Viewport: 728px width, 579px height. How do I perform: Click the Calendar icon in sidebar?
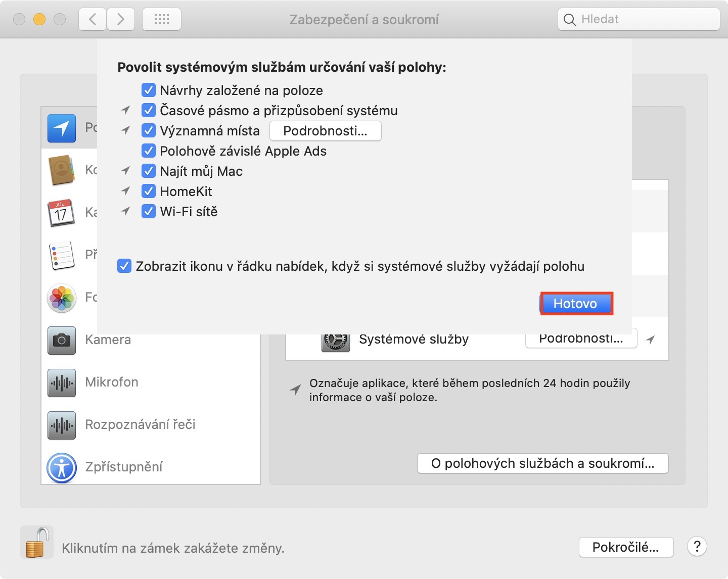pos(61,213)
